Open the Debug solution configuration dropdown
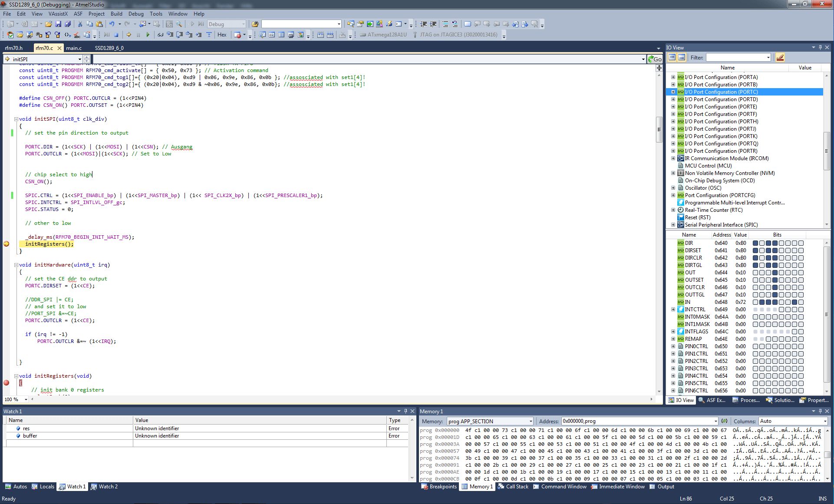Viewport: 834px width, 504px height. (x=227, y=24)
